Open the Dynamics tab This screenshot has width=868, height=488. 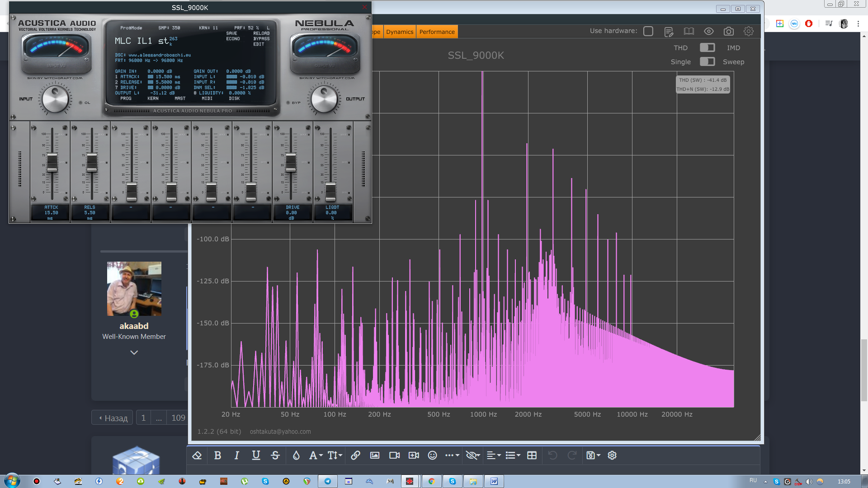(x=400, y=32)
